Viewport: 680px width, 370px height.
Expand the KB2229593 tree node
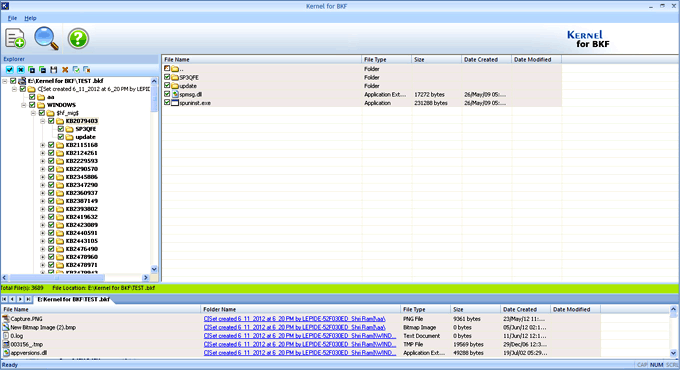(x=42, y=161)
